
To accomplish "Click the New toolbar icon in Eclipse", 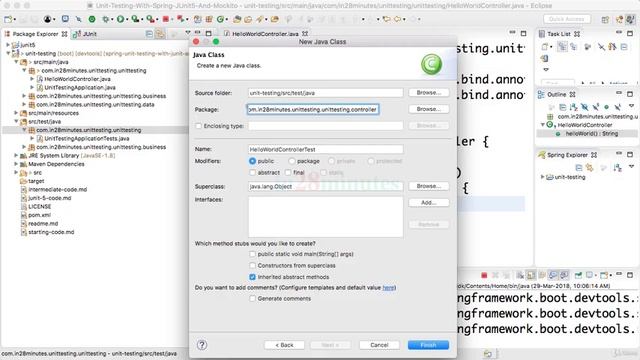I will pos(8,19).
